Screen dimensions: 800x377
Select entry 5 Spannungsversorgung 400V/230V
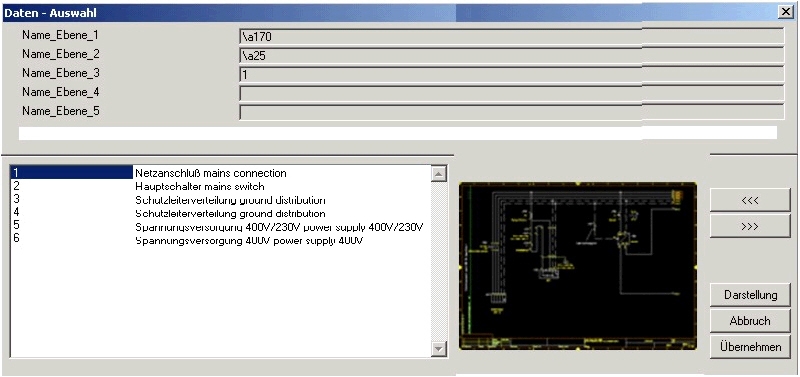click(220, 226)
